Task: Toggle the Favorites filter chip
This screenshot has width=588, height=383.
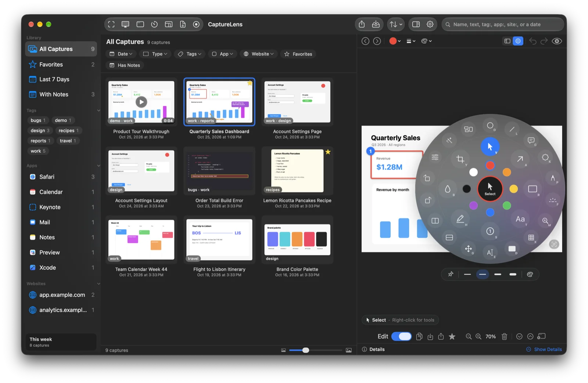Action: (x=298, y=54)
